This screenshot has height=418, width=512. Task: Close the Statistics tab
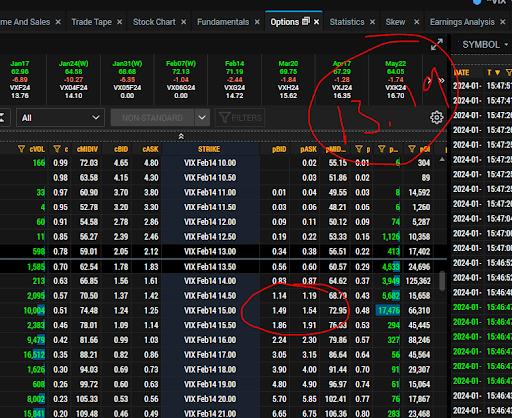click(372, 22)
